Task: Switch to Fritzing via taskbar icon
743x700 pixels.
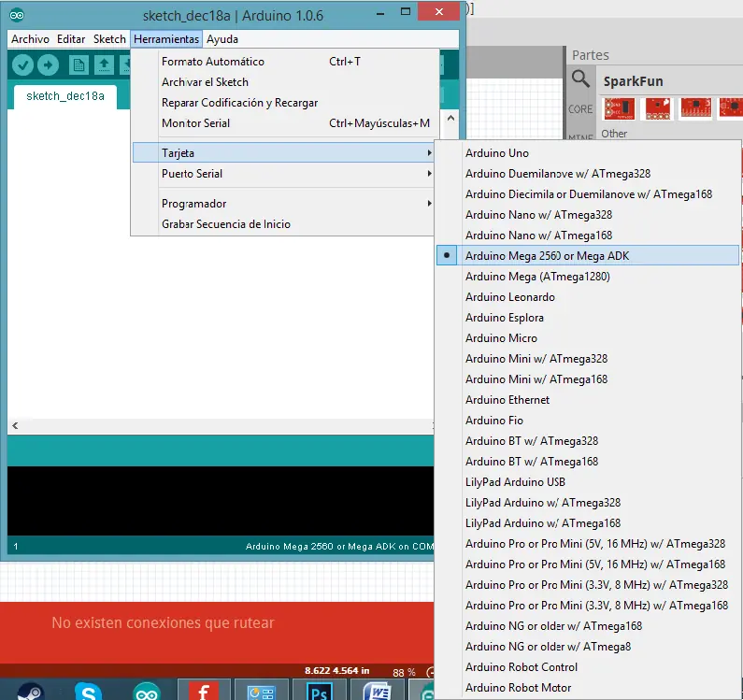Action: point(204,691)
